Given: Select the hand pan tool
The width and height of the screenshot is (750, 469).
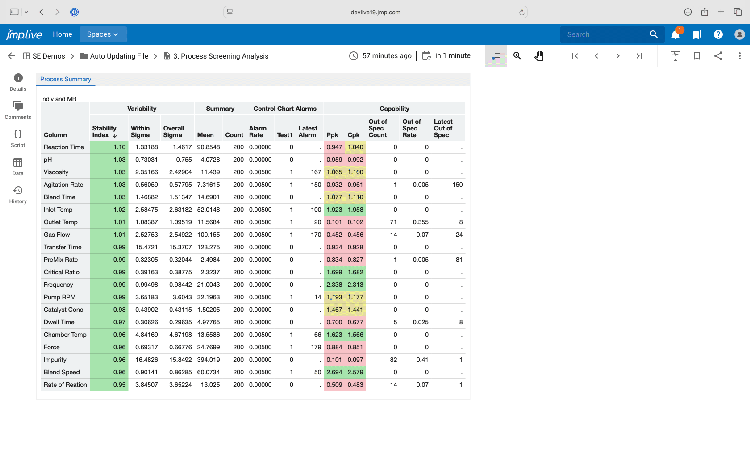Looking at the screenshot, I should click(x=539, y=56).
